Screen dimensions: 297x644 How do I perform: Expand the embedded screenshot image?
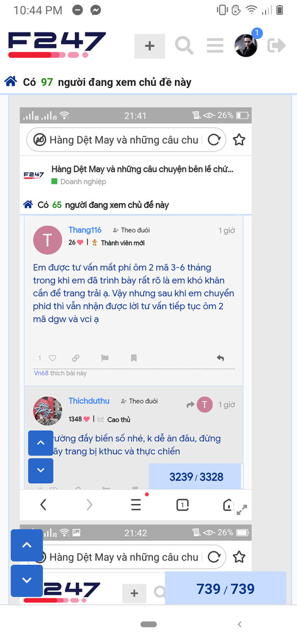tap(242, 510)
